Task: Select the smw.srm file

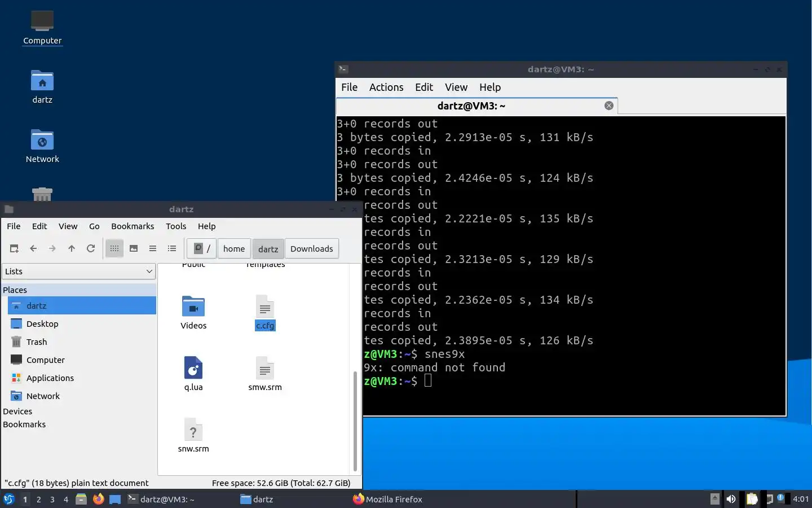Action: pyautogui.click(x=265, y=374)
